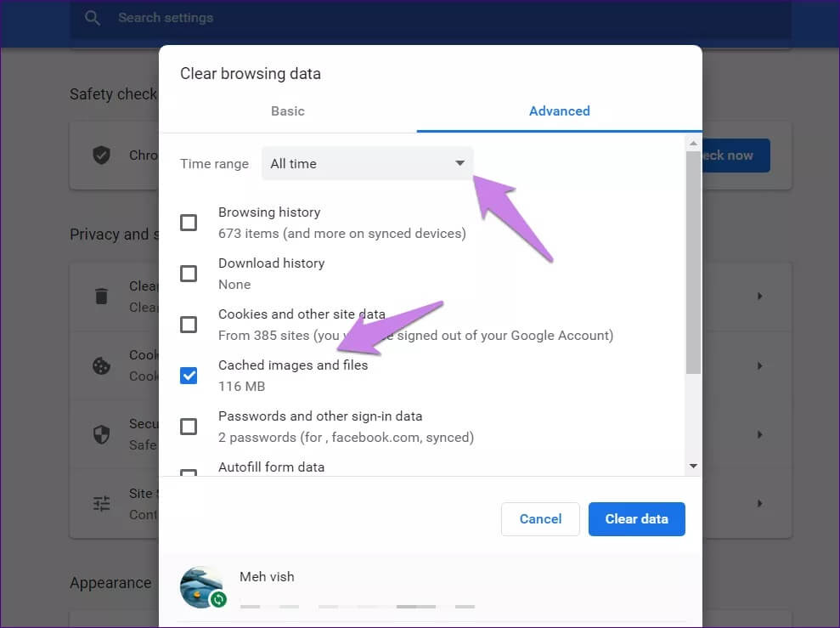Click the Site settings sliders icon
This screenshot has height=628, width=840.
(102, 504)
